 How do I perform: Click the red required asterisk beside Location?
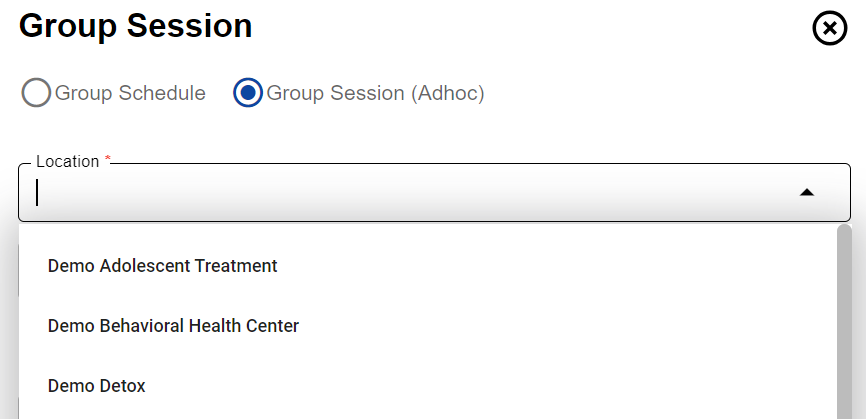click(x=108, y=160)
